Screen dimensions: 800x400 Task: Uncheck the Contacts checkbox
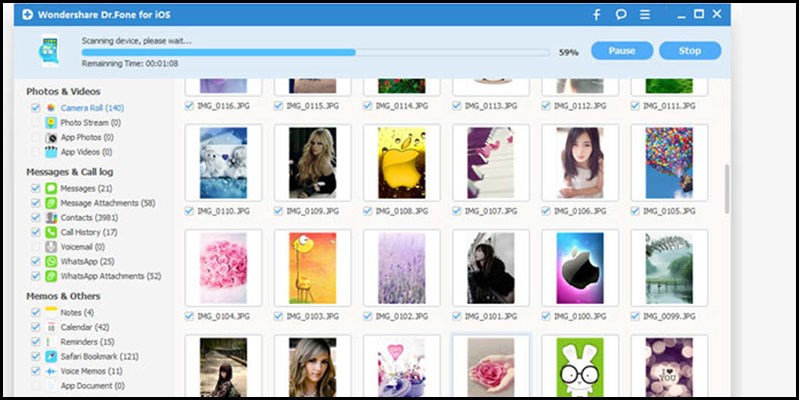[x=35, y=217]
